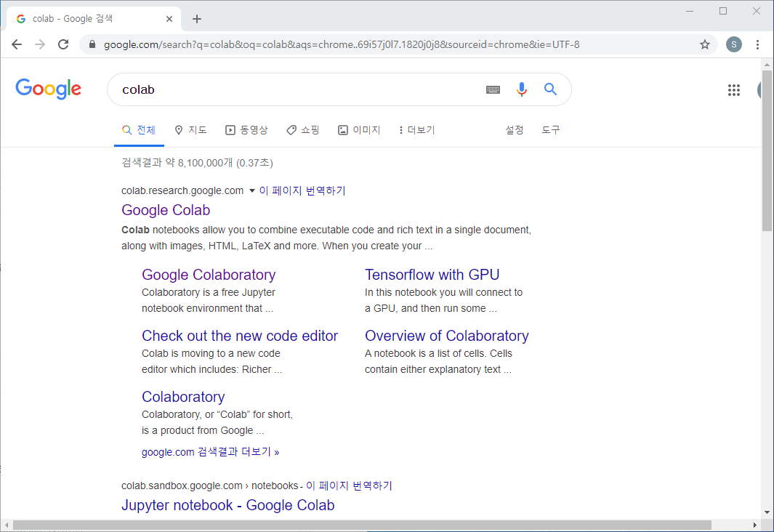Translate the first result via 이 페이지 번역하기
The width and height of the screenshot is (774, 532).
(302, 190)
